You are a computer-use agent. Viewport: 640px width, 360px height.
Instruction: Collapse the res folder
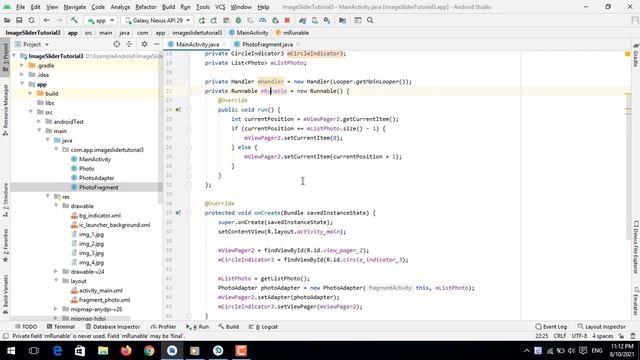click(x=48, y=196)
